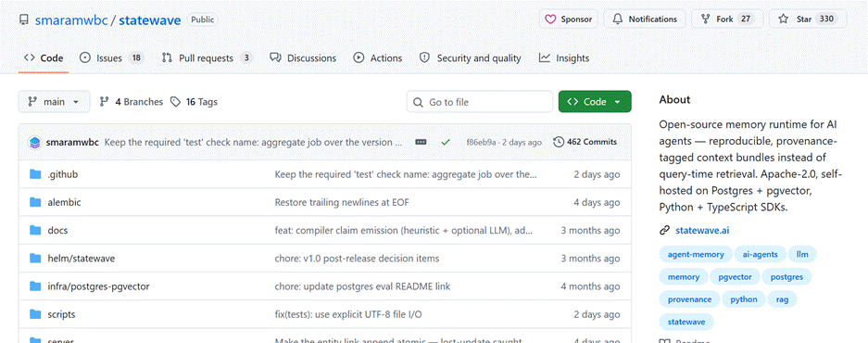Switch to the Issues tab

[112, 58]
